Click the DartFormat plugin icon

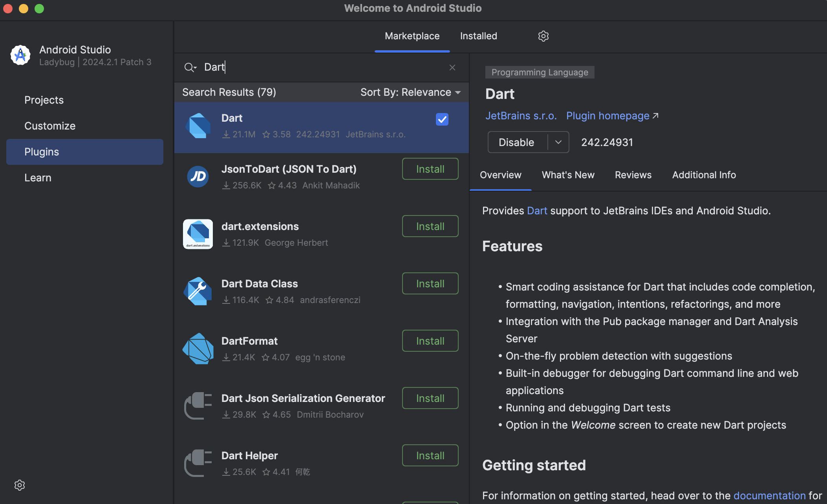click(198, 349)
